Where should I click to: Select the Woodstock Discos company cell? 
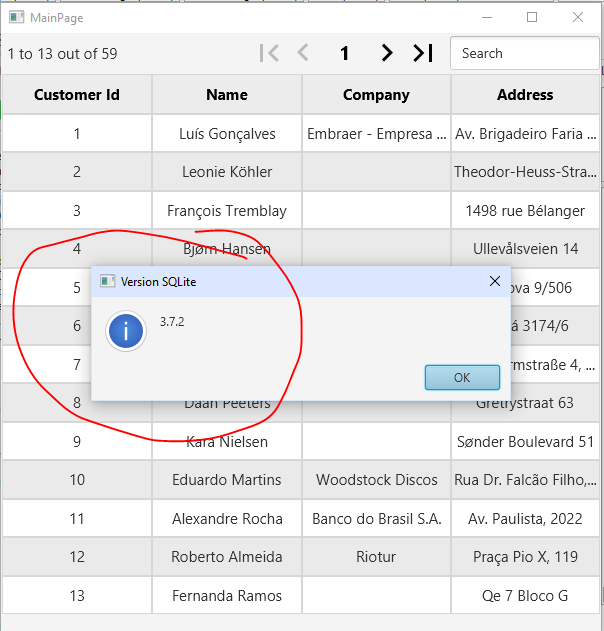[376, 480]
